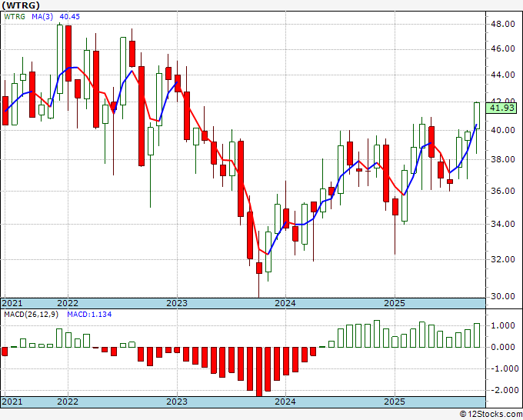This screenshot has height=420, width=523.
Task: Click the (WTRG) chart title
Action: 21,5
